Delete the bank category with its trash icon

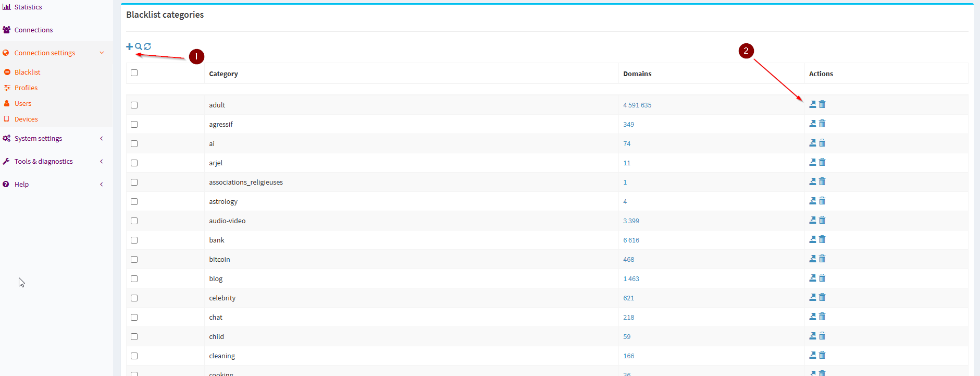coord(822,239)
